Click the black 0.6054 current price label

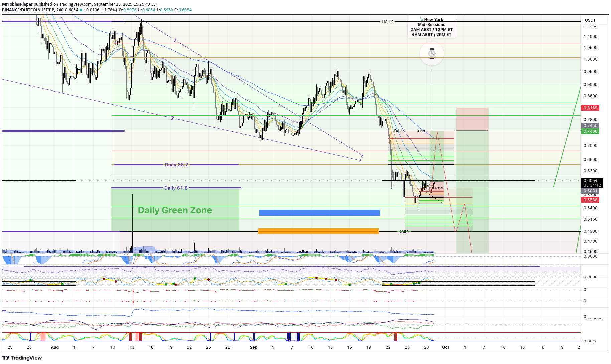590,181
